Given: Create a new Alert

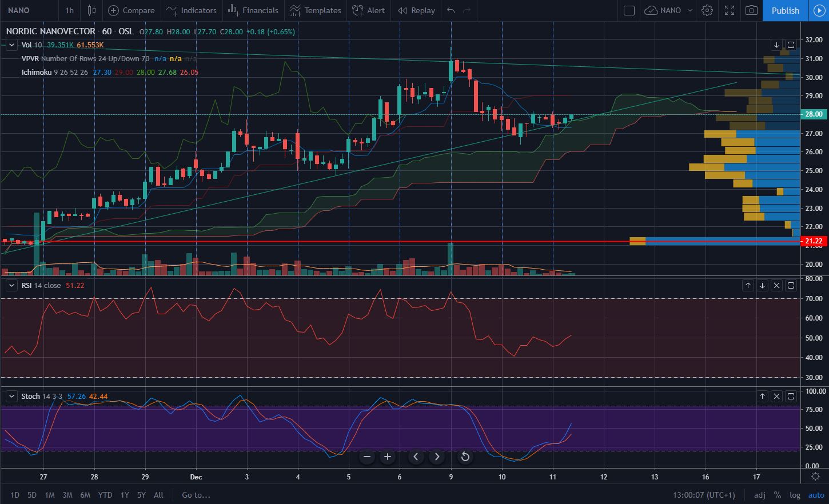Looking at the screenshot, I should (x=369, y=10).
